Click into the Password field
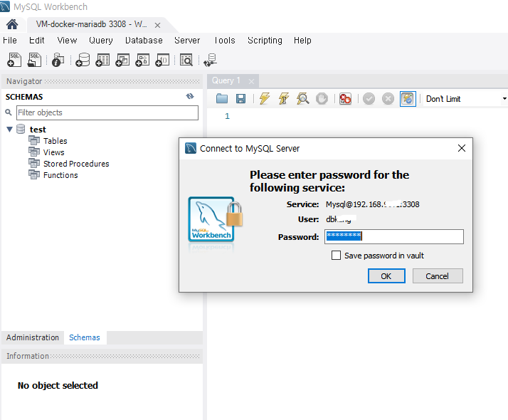This screenshot has height=420, width=508. pyautogui.click(x=394, y=236)
